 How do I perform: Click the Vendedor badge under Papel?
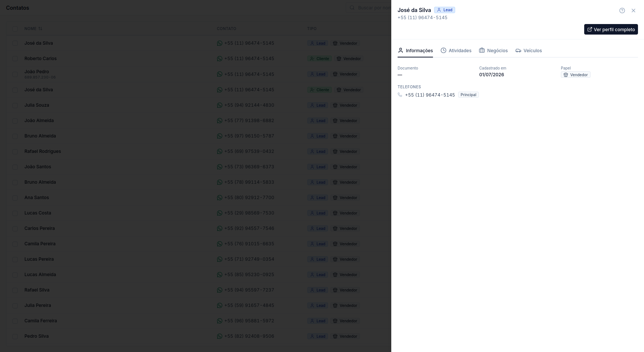(576, 75)
